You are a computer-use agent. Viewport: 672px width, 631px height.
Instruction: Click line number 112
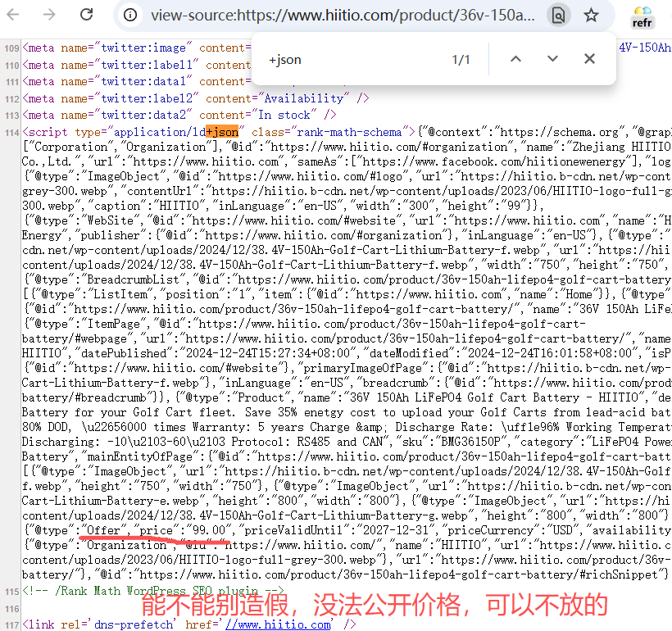[12, 99]
